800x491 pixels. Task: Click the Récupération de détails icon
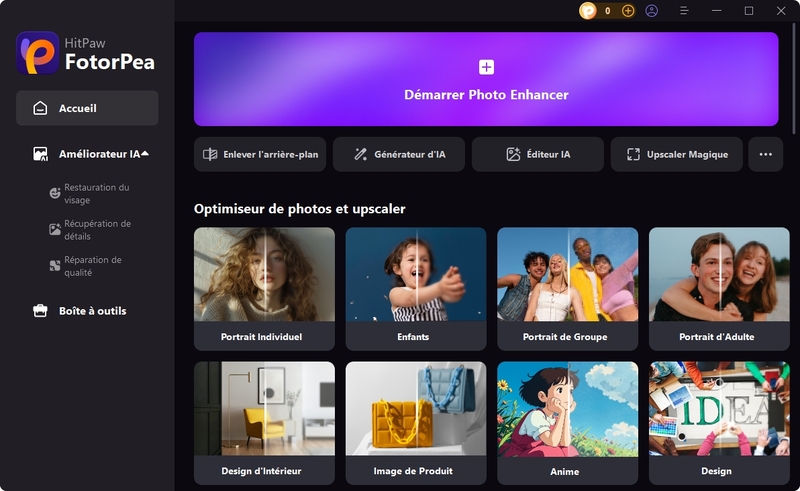tap(55, 229)
